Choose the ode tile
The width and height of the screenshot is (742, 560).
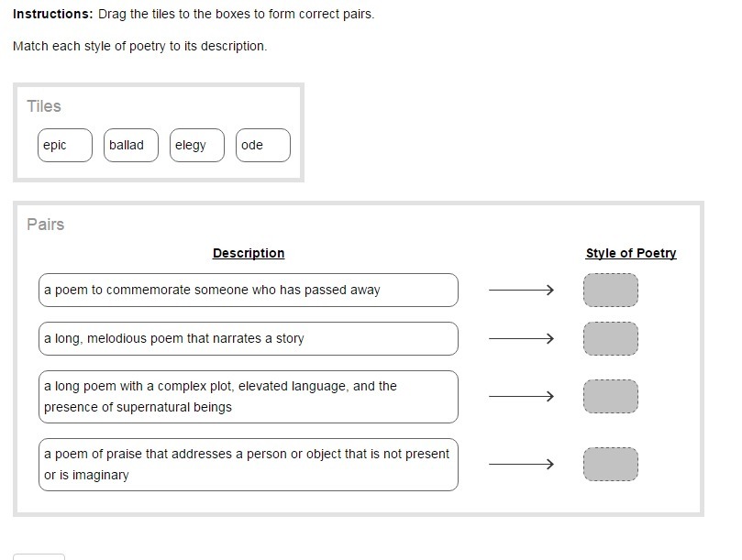(x=263, y=145)
